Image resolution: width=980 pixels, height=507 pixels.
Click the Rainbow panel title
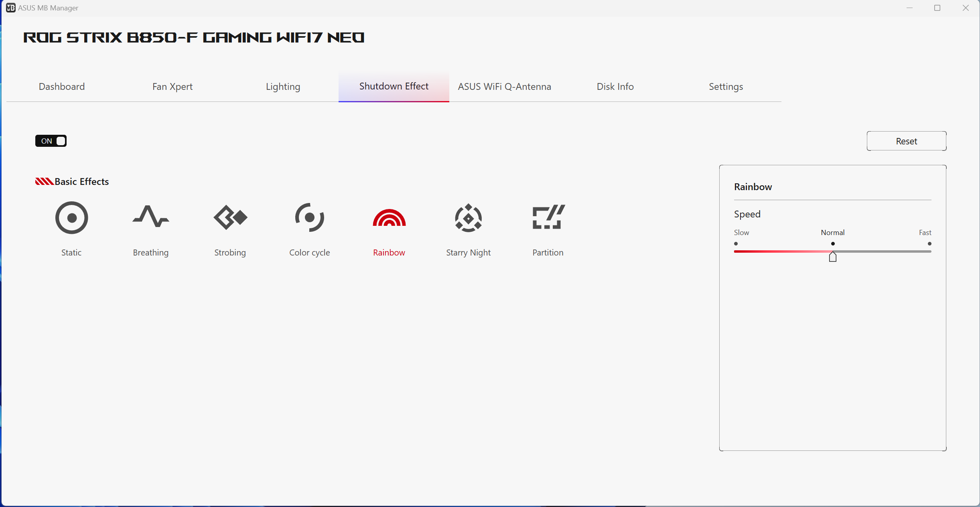pos(753,187)
